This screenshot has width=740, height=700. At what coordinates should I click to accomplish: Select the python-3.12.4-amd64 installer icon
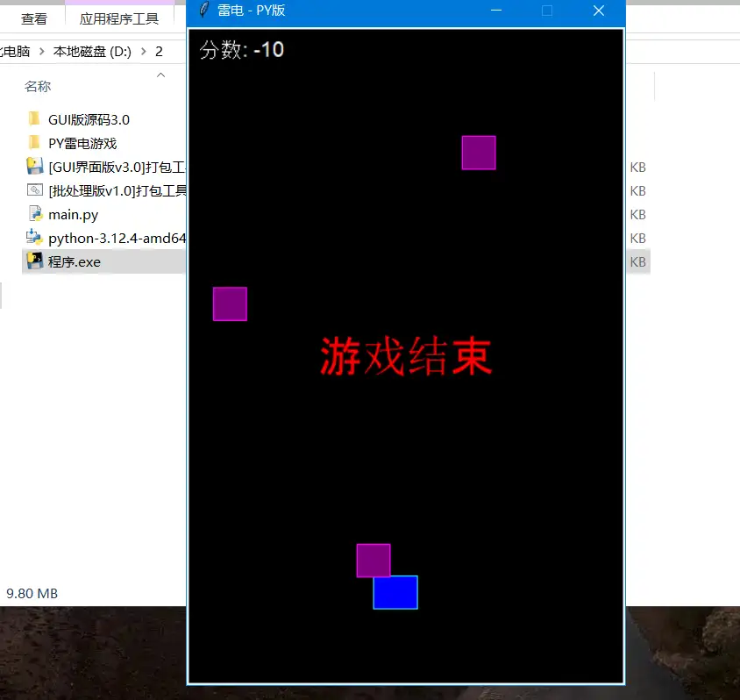coord(35,238)
